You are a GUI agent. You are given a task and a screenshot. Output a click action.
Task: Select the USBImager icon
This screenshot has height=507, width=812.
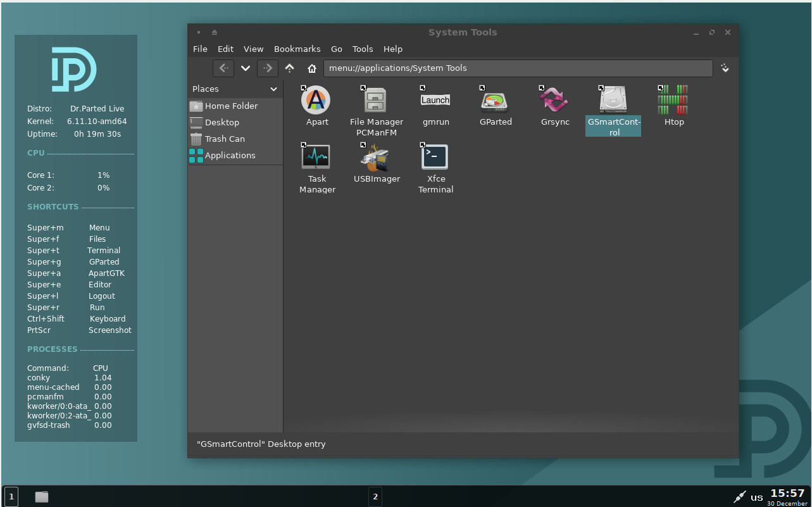[376, 157]
